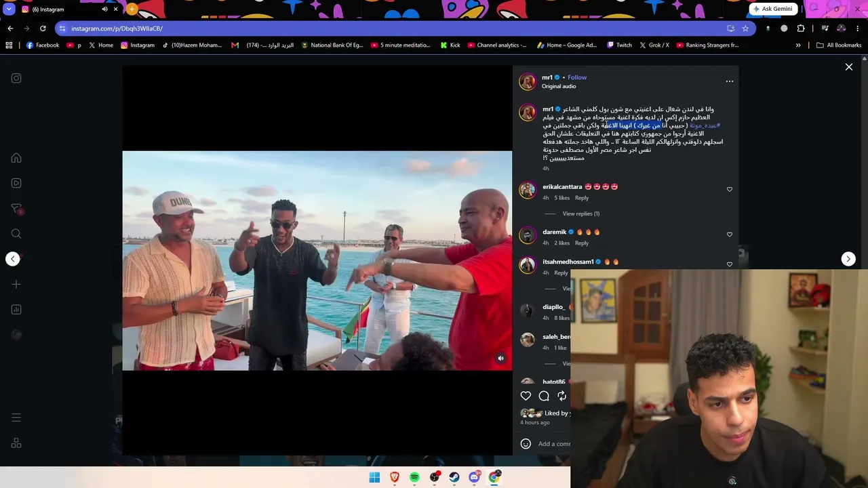Click the Add a comment field
This screenshot has width=868, height=488.
pos(554,444)
